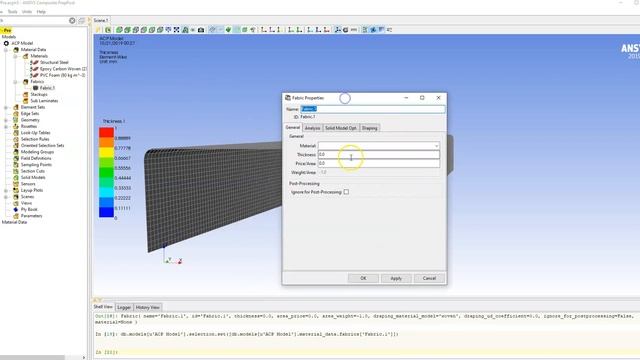Click the Shell View tab
The width and height of the screenshot is (640, 360).
[103, 307]
